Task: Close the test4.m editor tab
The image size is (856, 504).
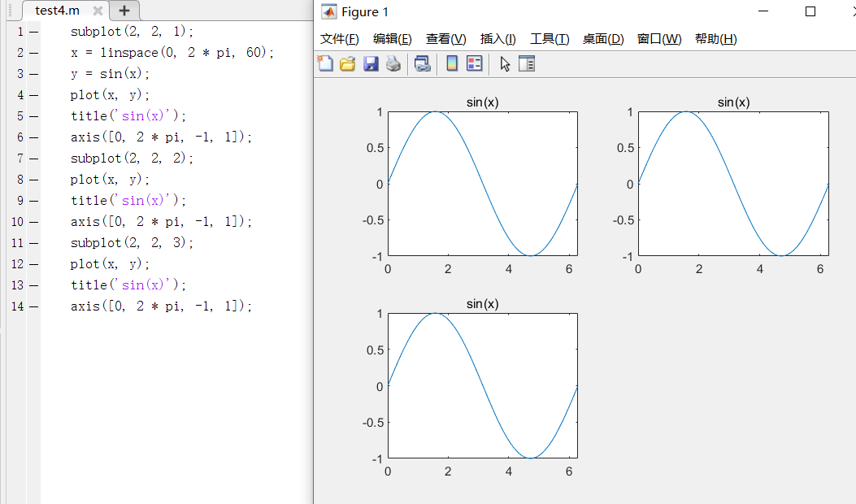Action: tap(98, 11)
